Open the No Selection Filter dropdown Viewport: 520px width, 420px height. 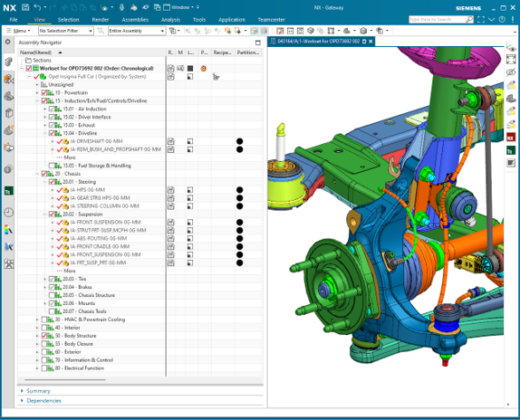(65, 31)
